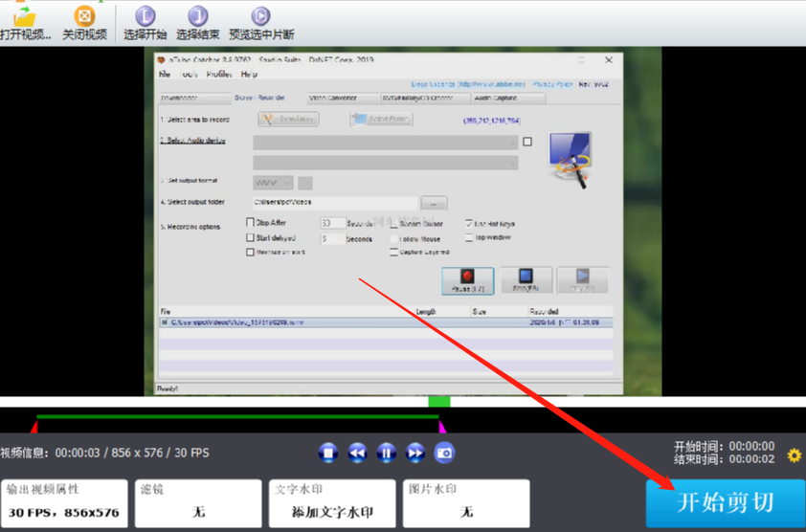Fast forward the video playback

pos(414,453)
